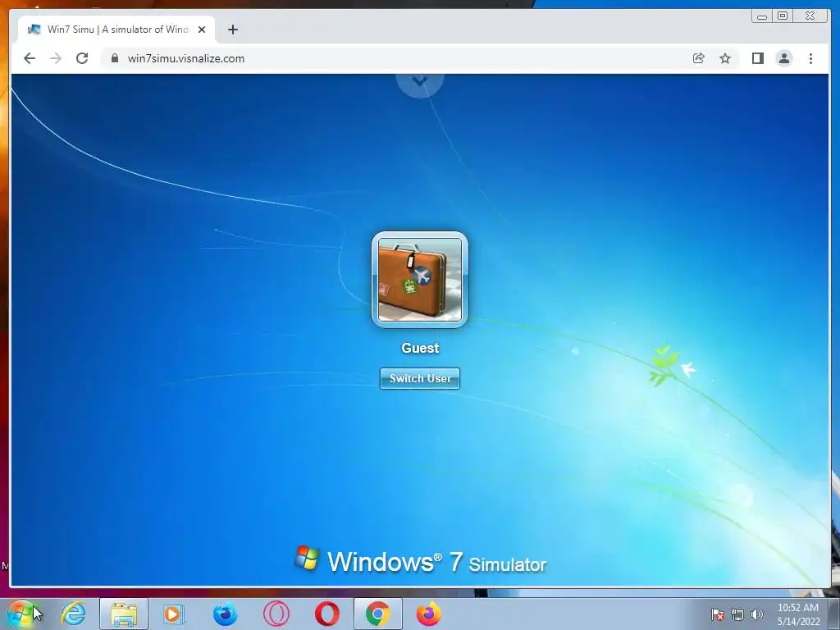The width and height of the screenshot is (840, 630).
Task: Click the clock showing 10:52 AM
Action: click(797, 614)
